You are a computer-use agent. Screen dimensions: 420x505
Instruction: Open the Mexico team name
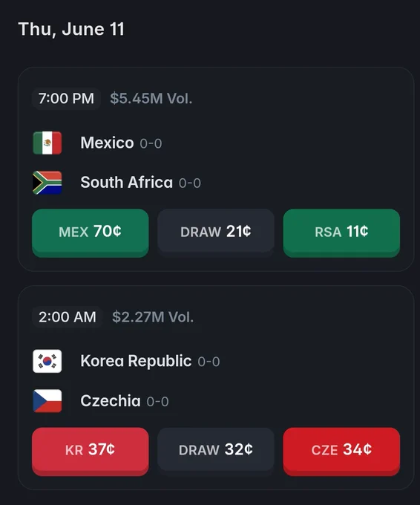tap(107, 143)
